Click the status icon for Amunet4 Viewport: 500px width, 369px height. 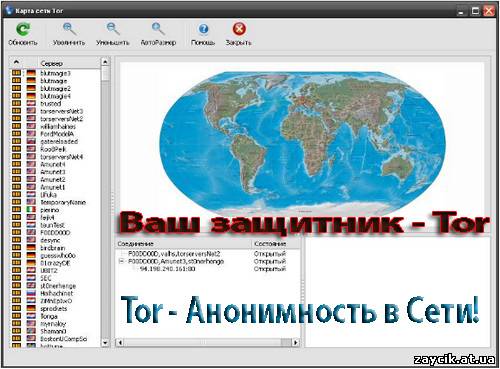click(x=16, y=164)
